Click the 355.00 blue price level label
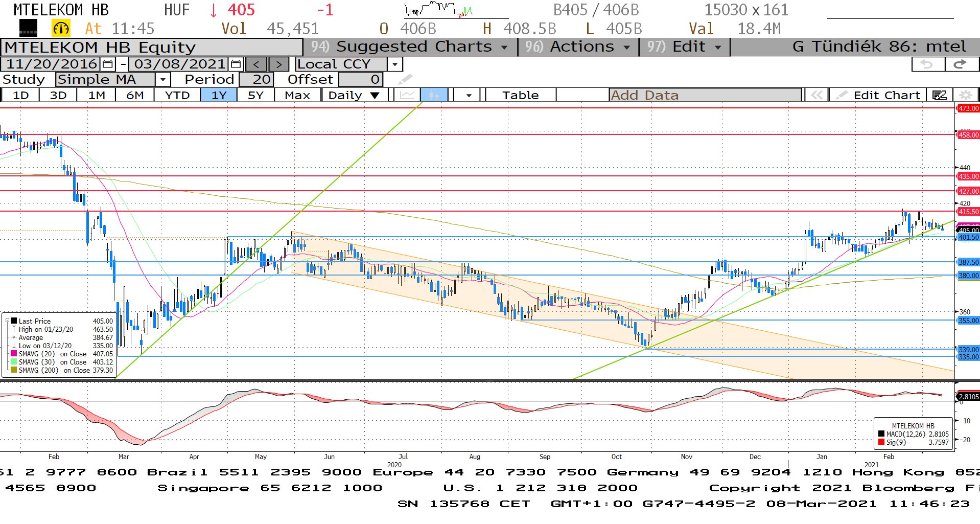The image size is (980, 524). [968, 321]
